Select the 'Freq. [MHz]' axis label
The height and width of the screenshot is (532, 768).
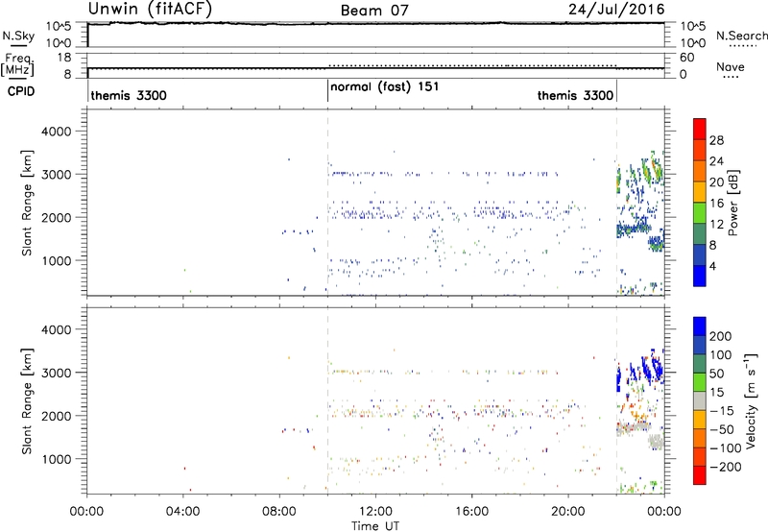(18, 65)
